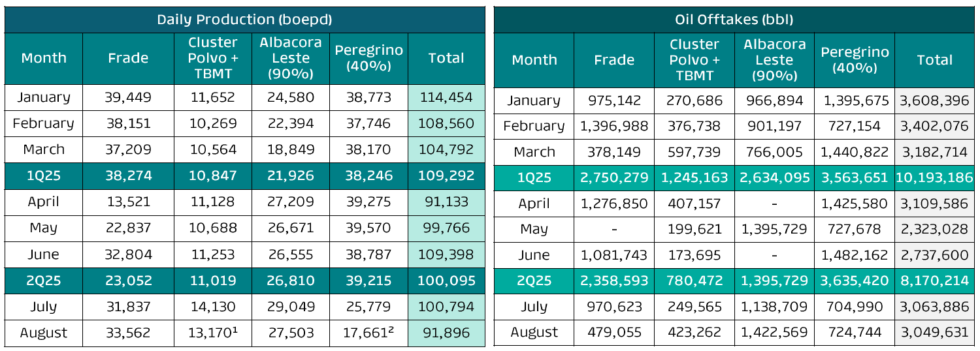The image size is (980, 351).
Task: Select the 1Q25 row label in Daily Production
Action: pyautogui.click(x=44, y=175)
